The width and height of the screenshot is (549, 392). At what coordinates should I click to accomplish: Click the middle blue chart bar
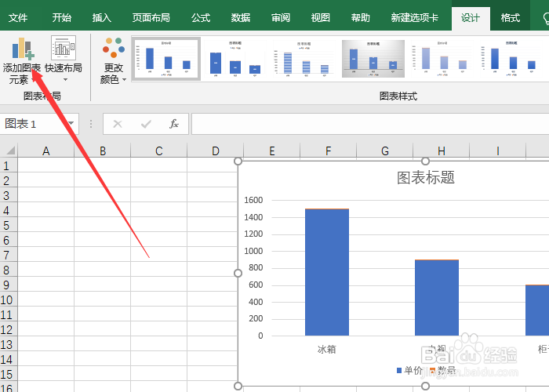tap(437, 298)
